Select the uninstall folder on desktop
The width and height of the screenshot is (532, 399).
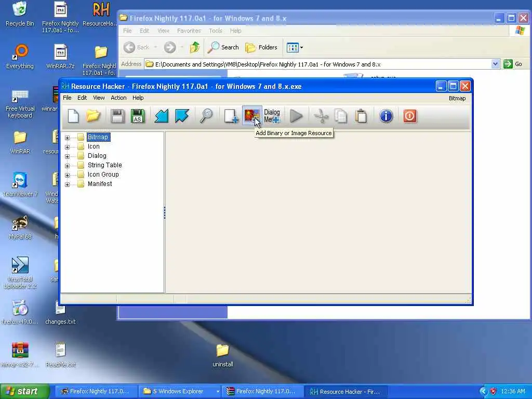[x=222, y=355]
